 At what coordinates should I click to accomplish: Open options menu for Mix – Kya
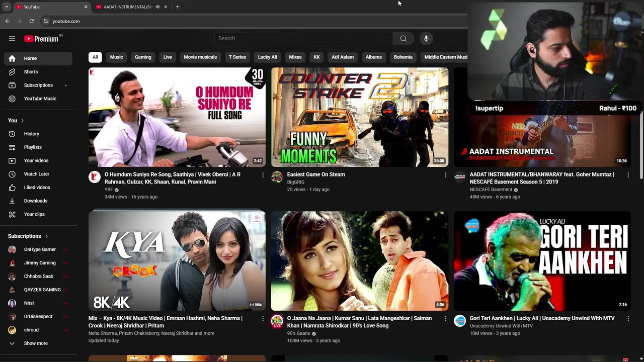click(263, 319)
